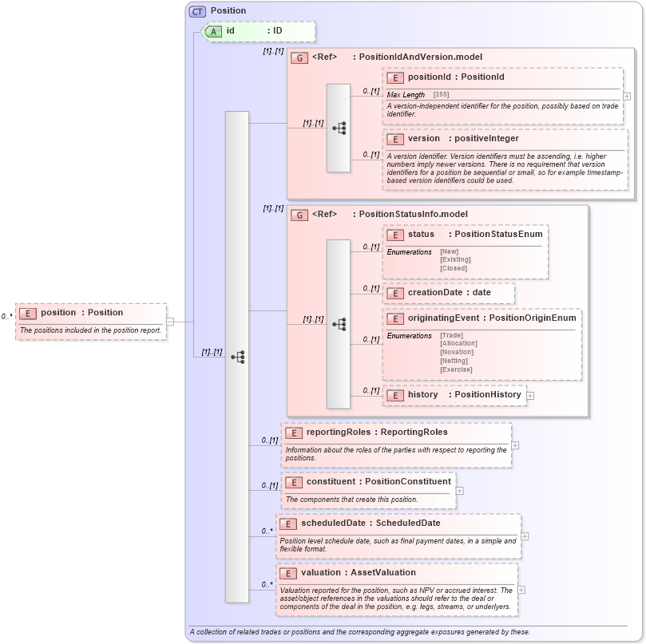Viewport: 646px width, 644px height.
Task: Click the E icon next to version
Action: coord(395,139)
